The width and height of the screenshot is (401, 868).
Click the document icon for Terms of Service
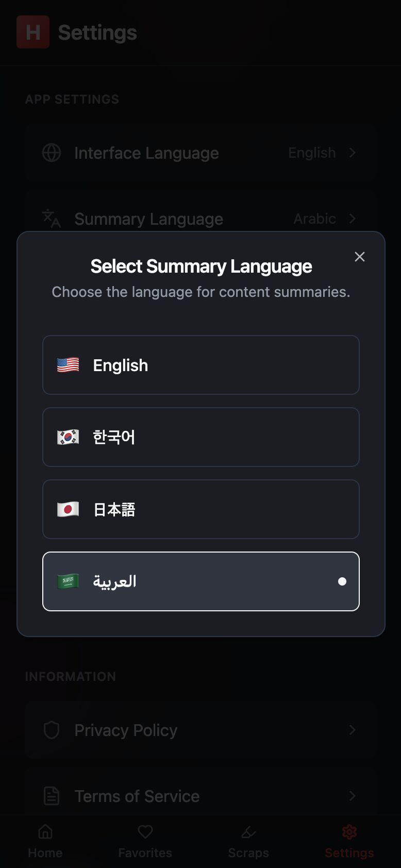52,796
